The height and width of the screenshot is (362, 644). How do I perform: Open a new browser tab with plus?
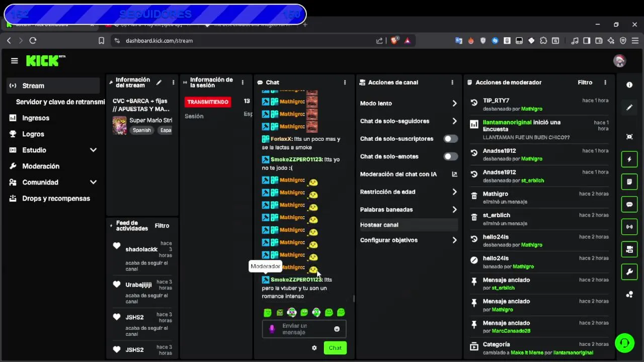305,24
